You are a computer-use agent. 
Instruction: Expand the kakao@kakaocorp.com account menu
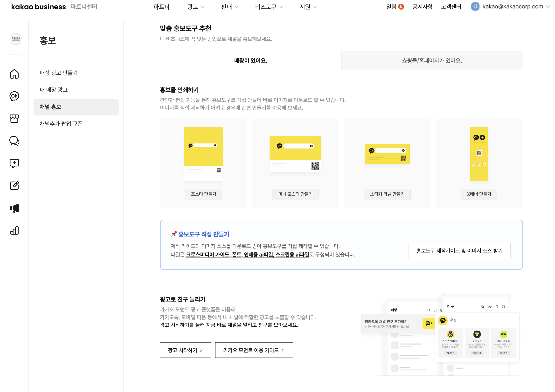pyautogui.click(x=513, y=7)
